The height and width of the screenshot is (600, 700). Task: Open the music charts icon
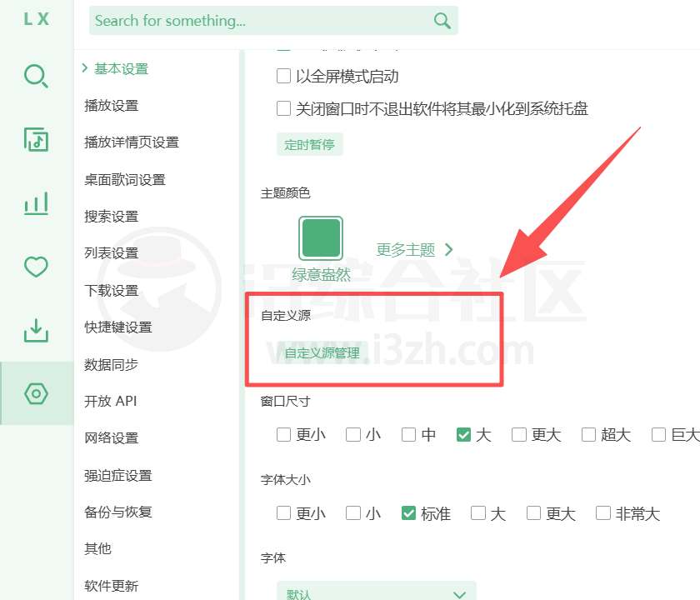point(35,202)
